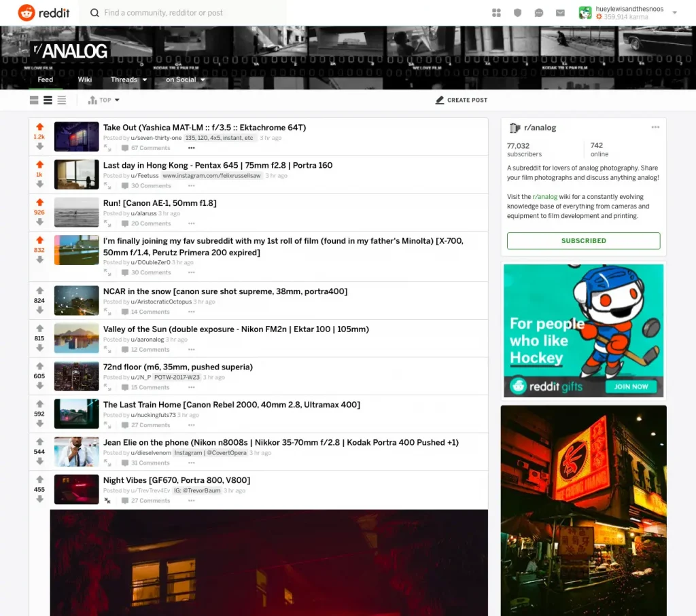Screen dimensions: 696x616
Task: Switch to compact post view
Action: 61,100
